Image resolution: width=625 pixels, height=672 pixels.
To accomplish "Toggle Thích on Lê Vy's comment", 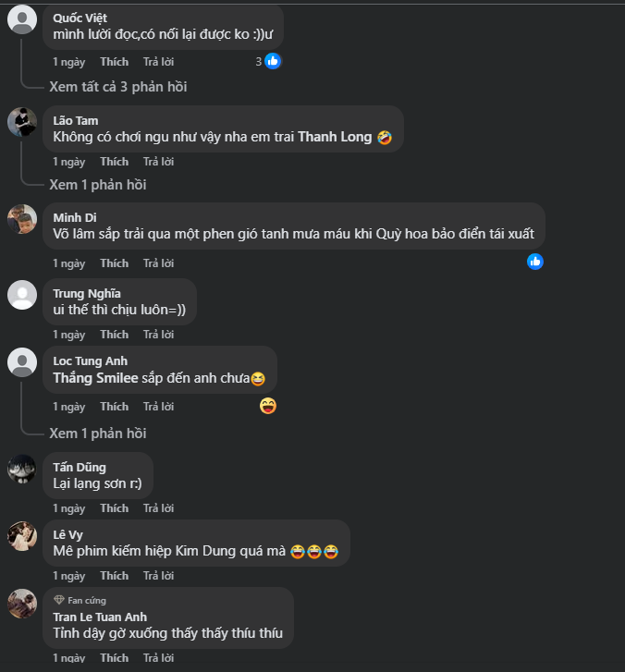I will (x=115, y=576).
